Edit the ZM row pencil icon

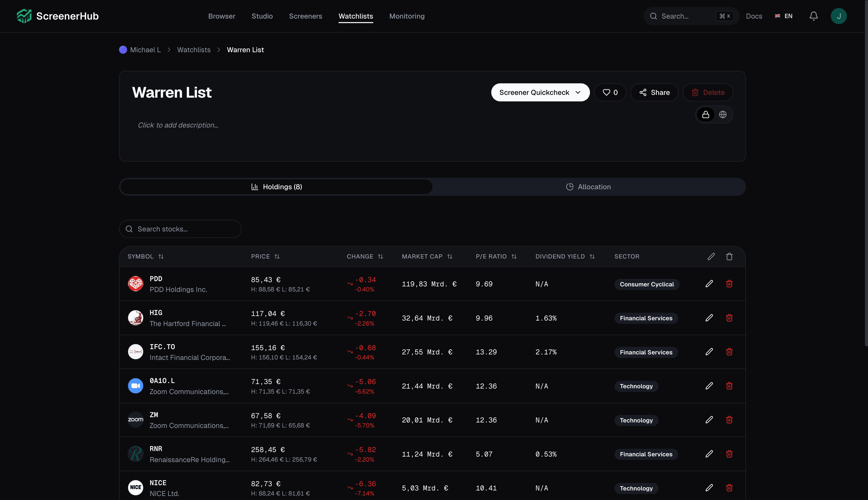[x=709, y=420]
